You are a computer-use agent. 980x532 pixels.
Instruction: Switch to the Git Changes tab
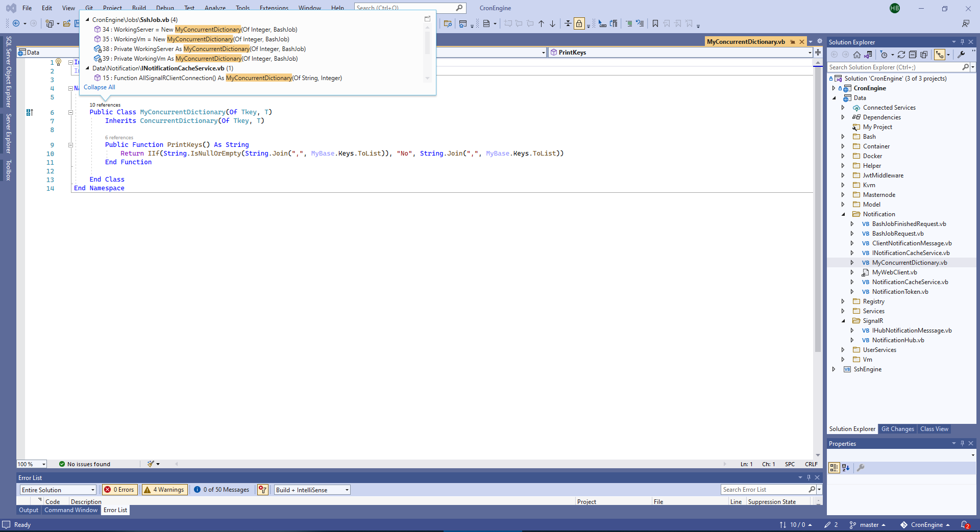[897, 429]
